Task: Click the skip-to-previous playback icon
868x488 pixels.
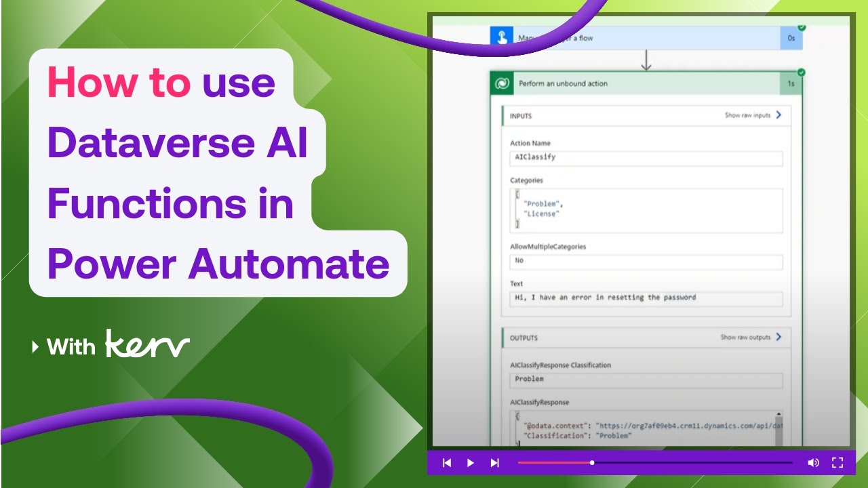Action: point(447,463)
